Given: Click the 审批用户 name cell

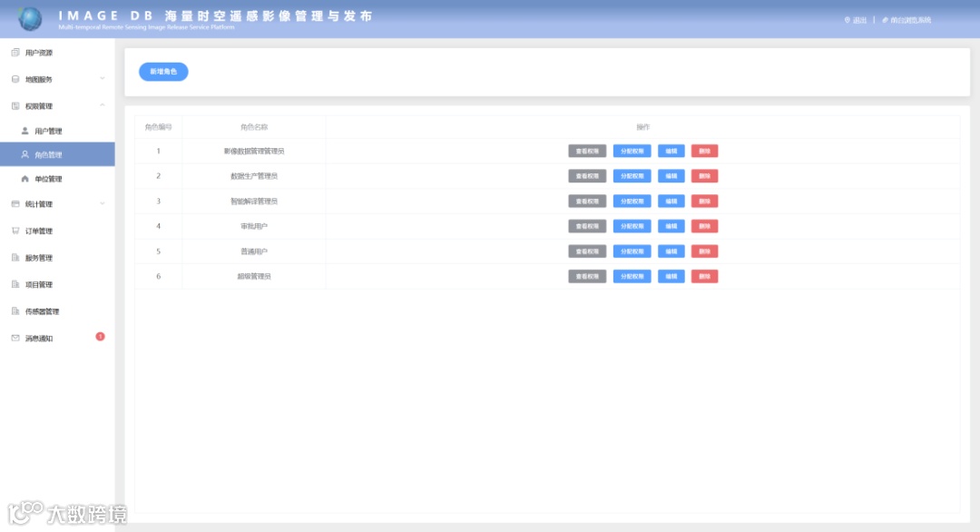Looking at the screenshot, I should (254, 226).
